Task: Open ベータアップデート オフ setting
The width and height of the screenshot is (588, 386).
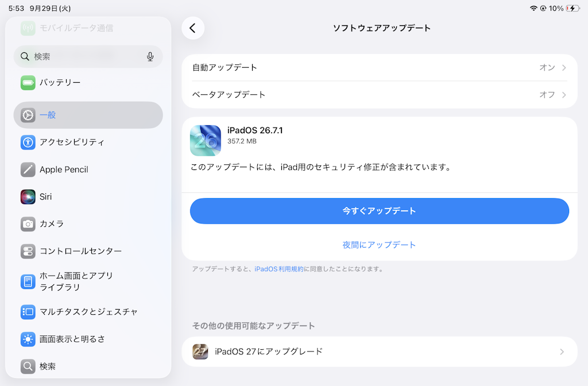Action: (x=380, y=95)
